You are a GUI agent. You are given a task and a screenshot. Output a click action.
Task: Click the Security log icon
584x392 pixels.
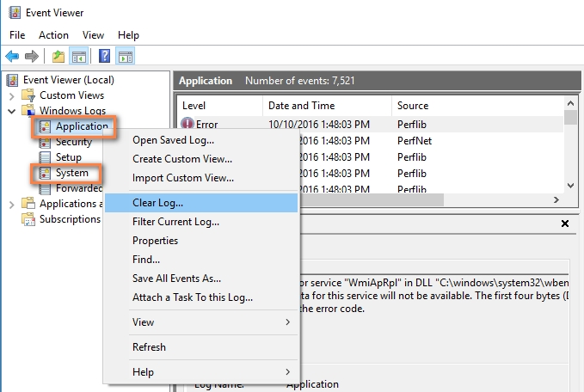click(45, 142)
